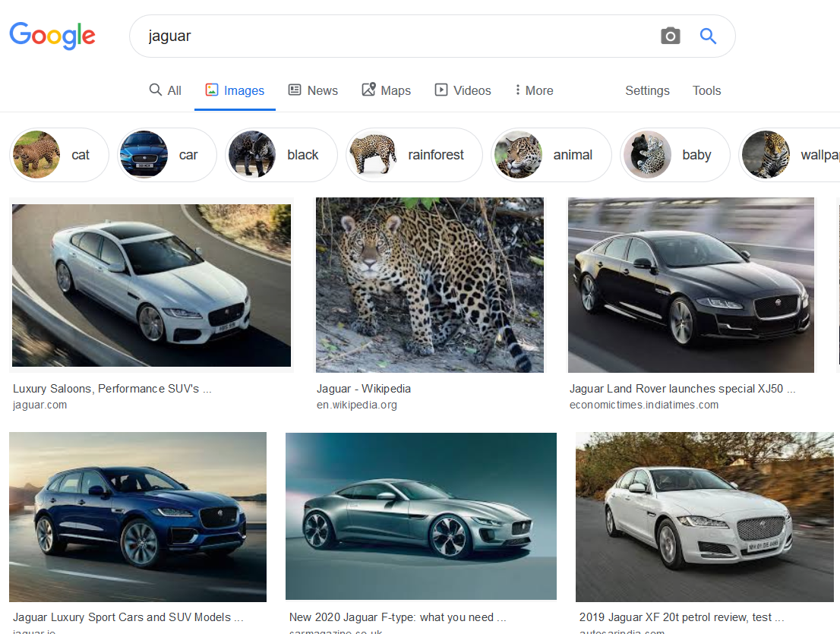The height and width of the screenshot is (634, 840).
Task: Click '2019 Jaguar XF 20t petrol review' title
Action: tap(681, 617)
